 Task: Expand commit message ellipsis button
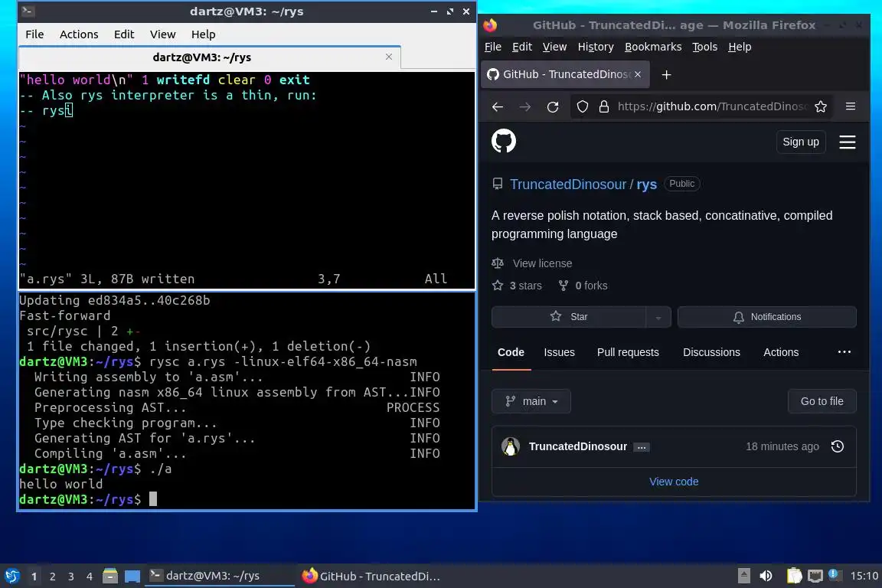click(642, 447)
